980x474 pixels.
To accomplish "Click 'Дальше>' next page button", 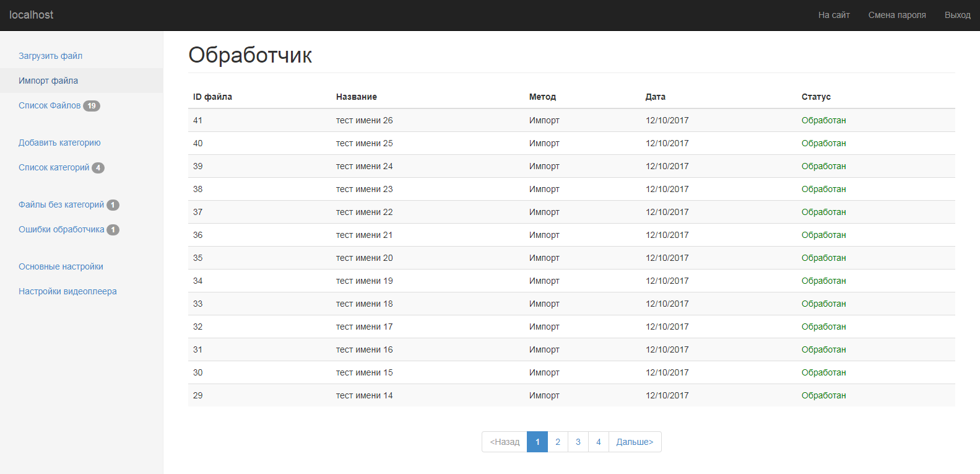I will (x=635, y=442).
